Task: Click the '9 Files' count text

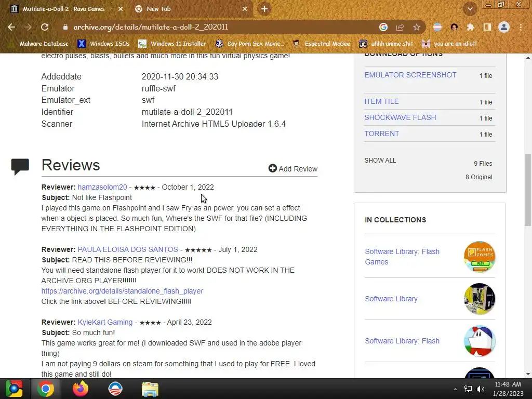Action: click(x=483, y=164)
